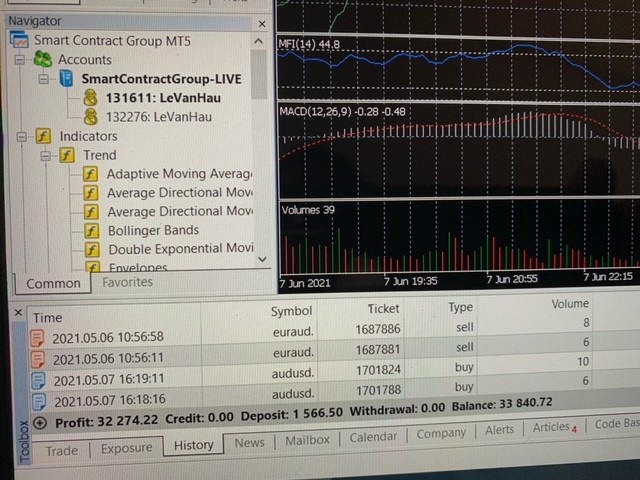
Task: Select Adaptive Moving Average indicator
Action: 180,174
